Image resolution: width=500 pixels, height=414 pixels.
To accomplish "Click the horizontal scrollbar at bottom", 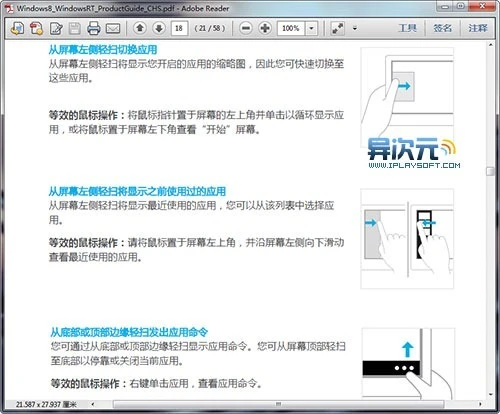I will click(x=278, y=404).
